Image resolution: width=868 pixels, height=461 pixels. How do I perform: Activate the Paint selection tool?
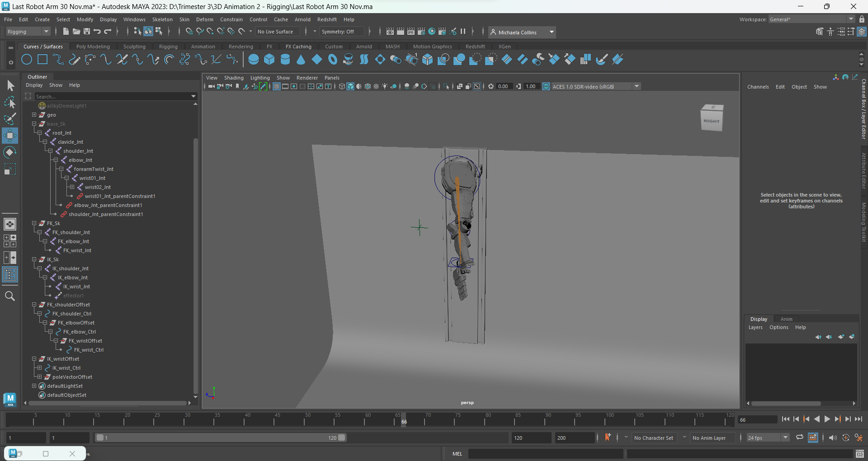pyautogui.click(x=10, y=119)
